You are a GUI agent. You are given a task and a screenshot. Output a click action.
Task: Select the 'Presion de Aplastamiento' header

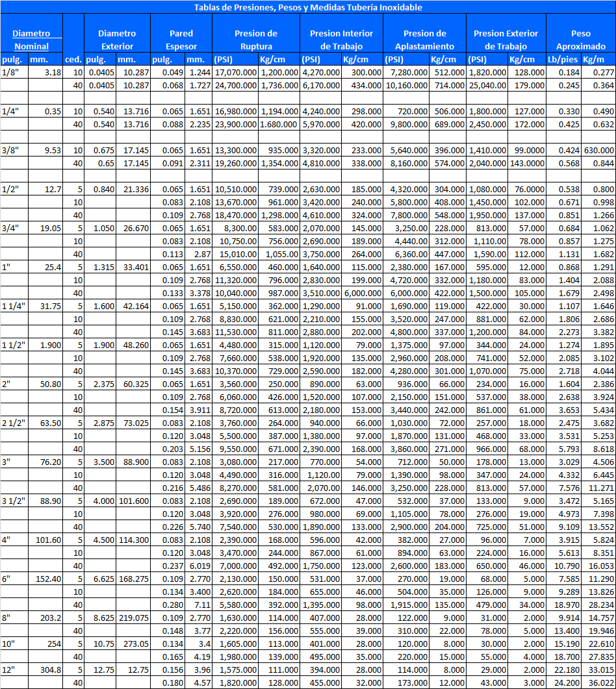click(x=425, y=40)
